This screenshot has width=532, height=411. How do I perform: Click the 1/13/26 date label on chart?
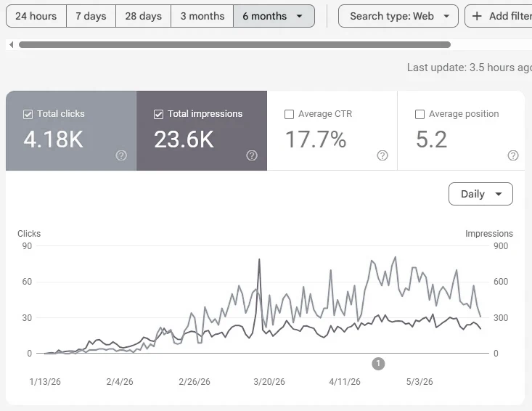[45, 381]
